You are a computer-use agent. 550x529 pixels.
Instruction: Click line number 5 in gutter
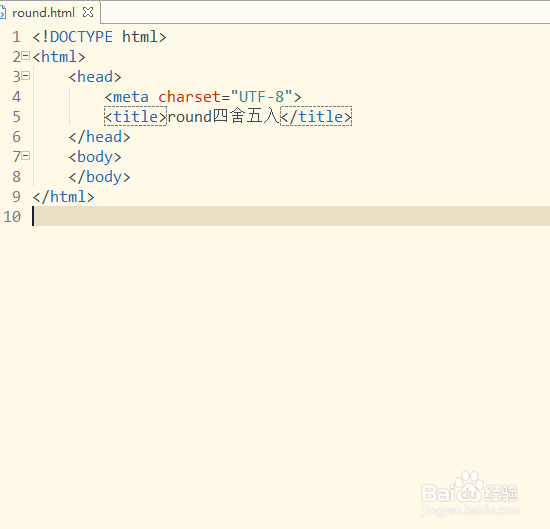coord(16,117)
